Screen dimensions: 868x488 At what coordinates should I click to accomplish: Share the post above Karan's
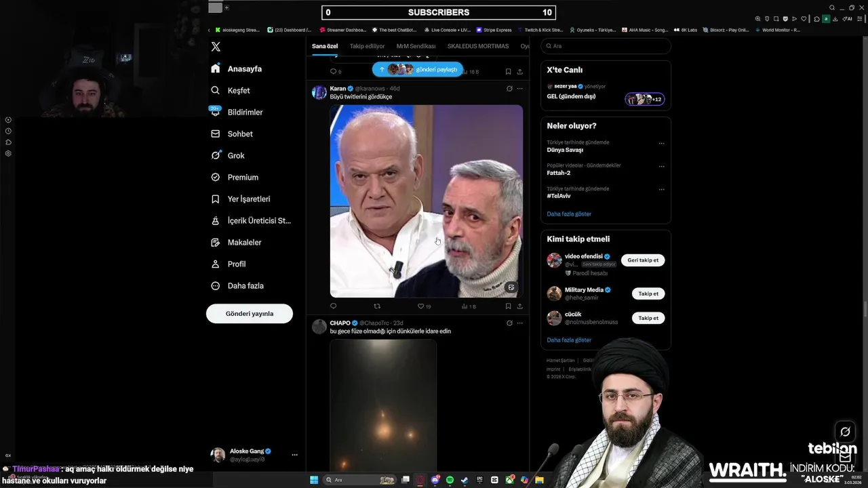pos(520,71)
